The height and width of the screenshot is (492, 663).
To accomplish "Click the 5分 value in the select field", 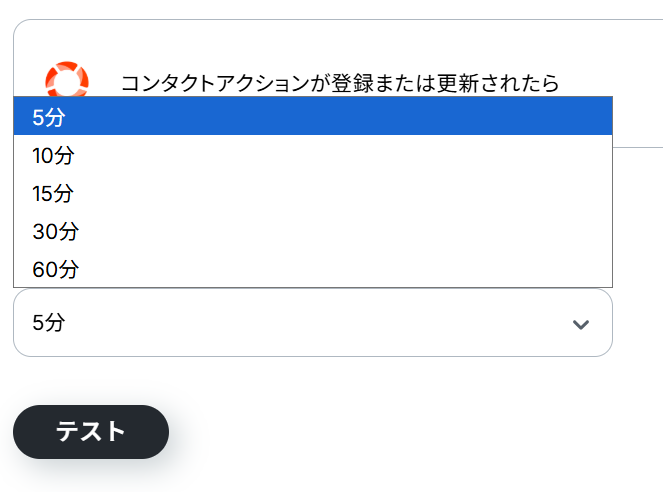I will click(x=49, y=323).
